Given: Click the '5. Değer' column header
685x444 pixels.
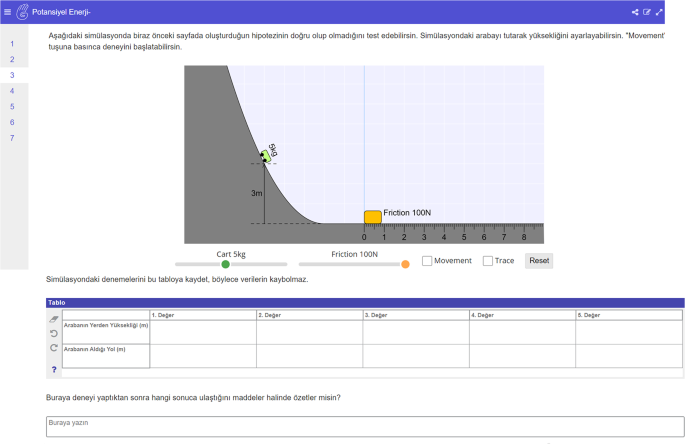Looking at the screenshot, I should (629, 315).
